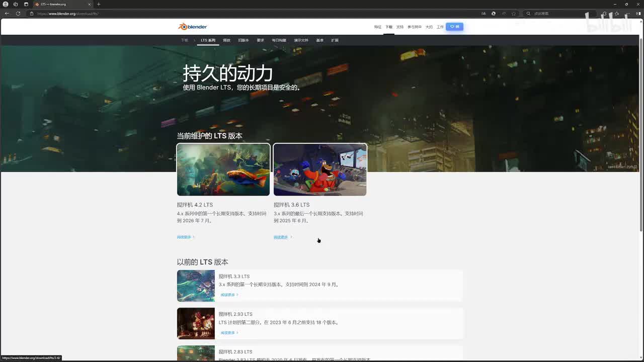This screenshot has height=362, width=644.
Task: Open the 基准 sub-navigation tab
Action: [320, 40]
